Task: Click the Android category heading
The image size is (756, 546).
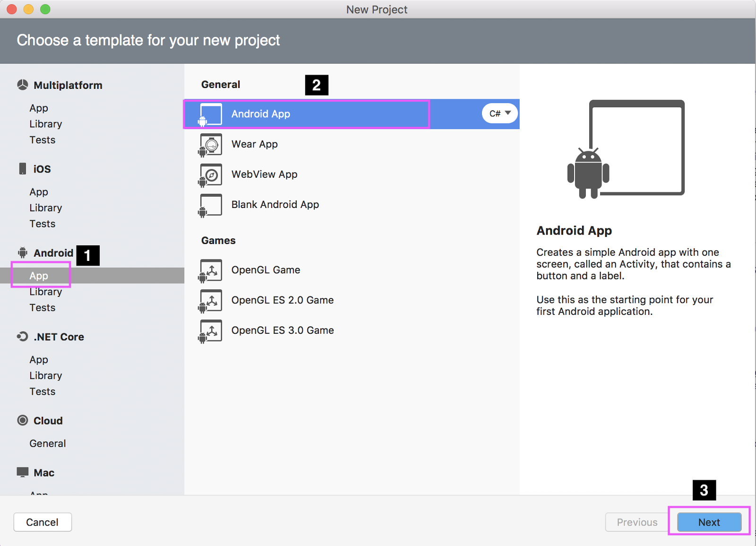Action: 53,253
